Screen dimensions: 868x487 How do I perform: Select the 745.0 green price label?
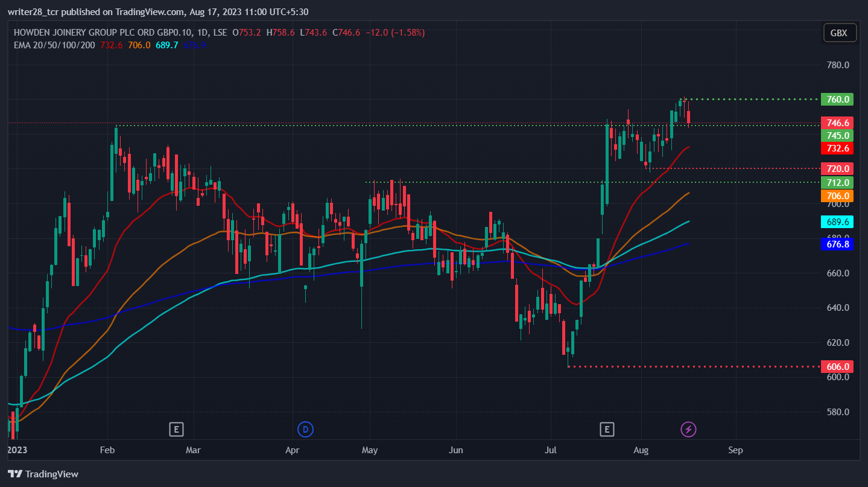(x=837, y=135)
